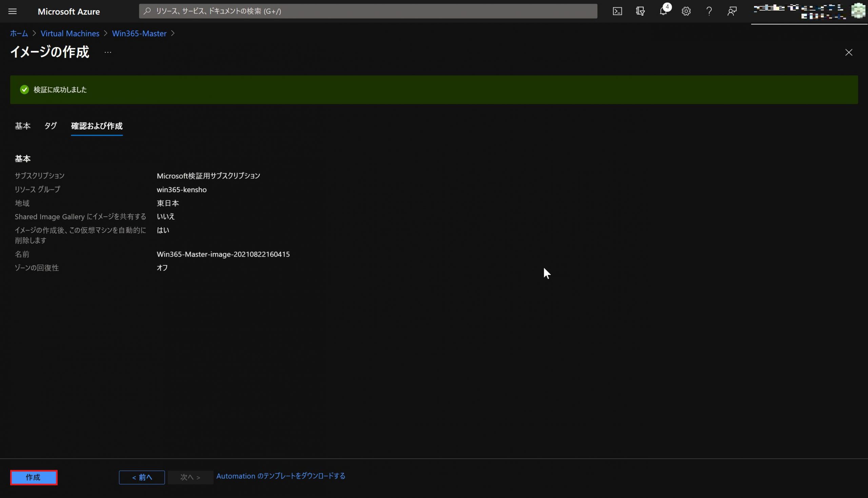Click the リソース グループ label

pos(37,190)
